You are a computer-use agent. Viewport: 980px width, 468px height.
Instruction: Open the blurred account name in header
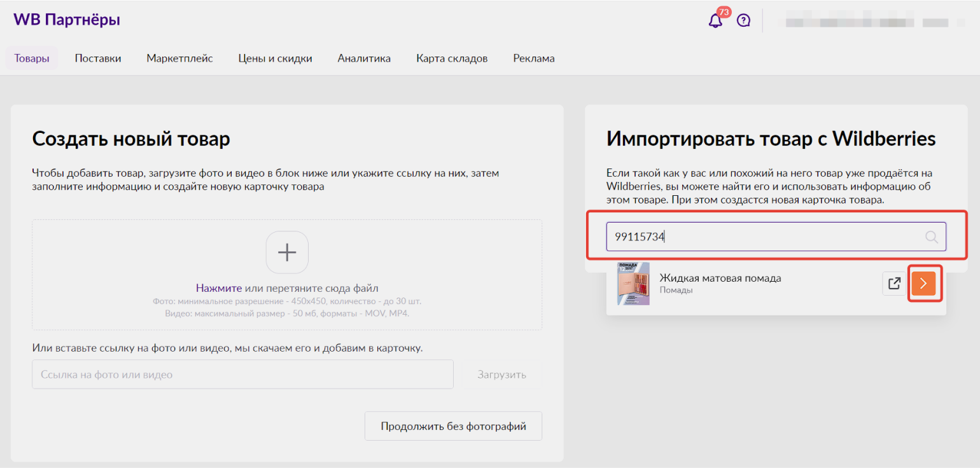coord(867,23)
